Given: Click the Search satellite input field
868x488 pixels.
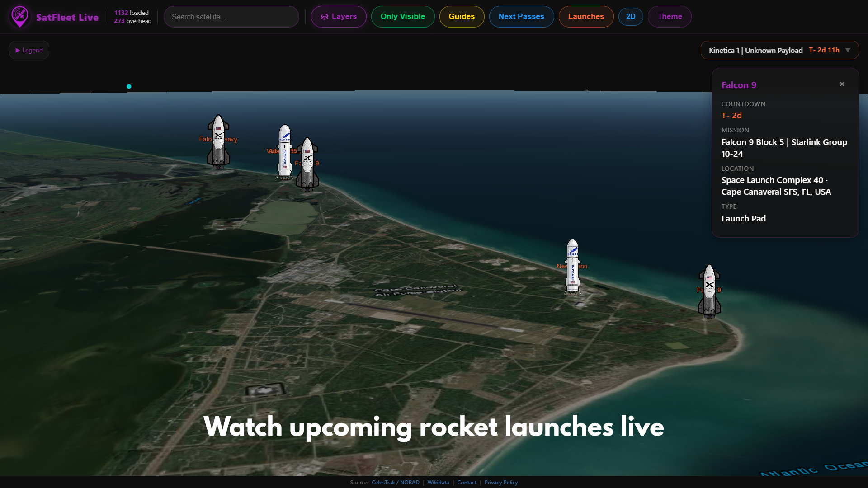Looking at the screenshot, I should (x=231, y=17).
